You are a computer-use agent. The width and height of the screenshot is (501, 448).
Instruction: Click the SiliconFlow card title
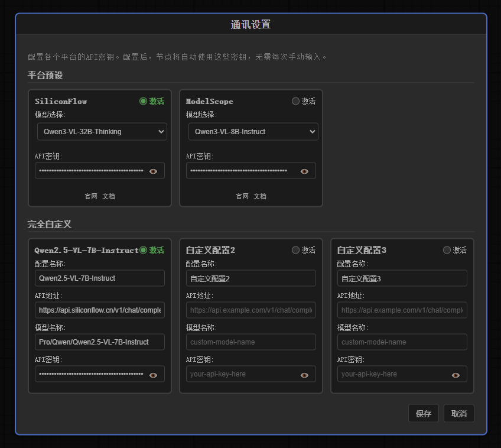61,101
